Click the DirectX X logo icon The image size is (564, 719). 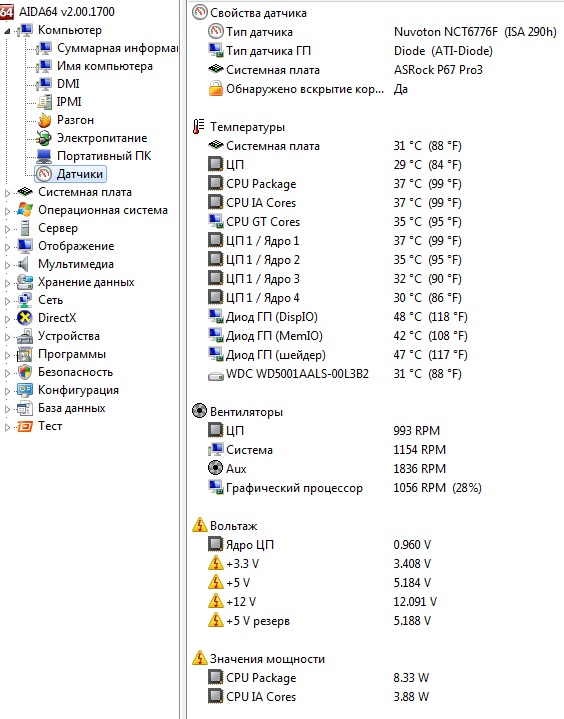25,318
